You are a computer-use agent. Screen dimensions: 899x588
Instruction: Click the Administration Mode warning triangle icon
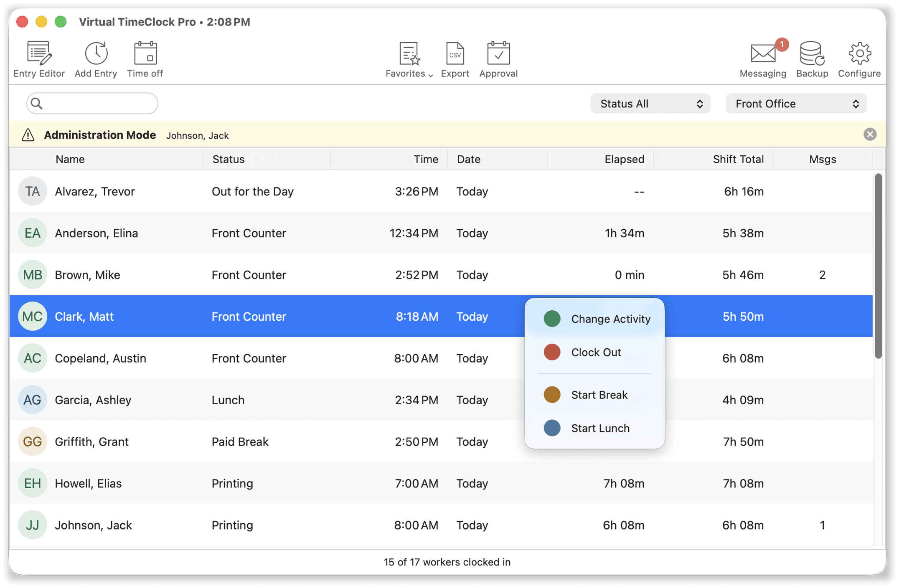(x=28, y=135)
